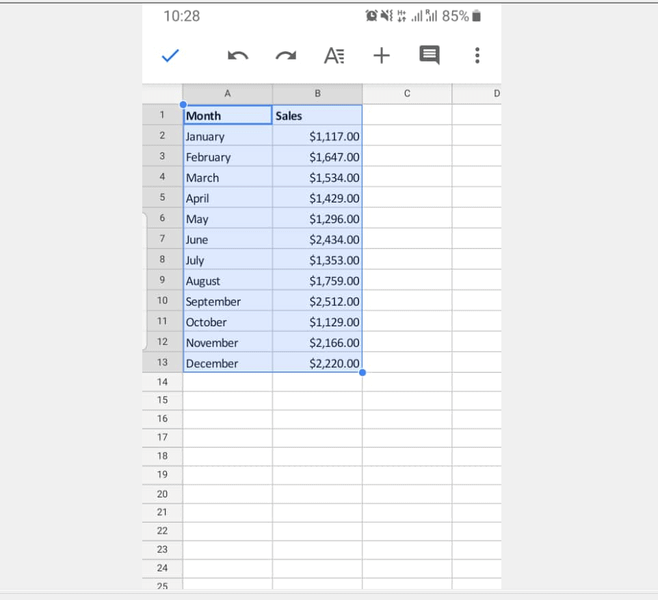Select the September cell
The image size is (658, 600).
[227, 300]
